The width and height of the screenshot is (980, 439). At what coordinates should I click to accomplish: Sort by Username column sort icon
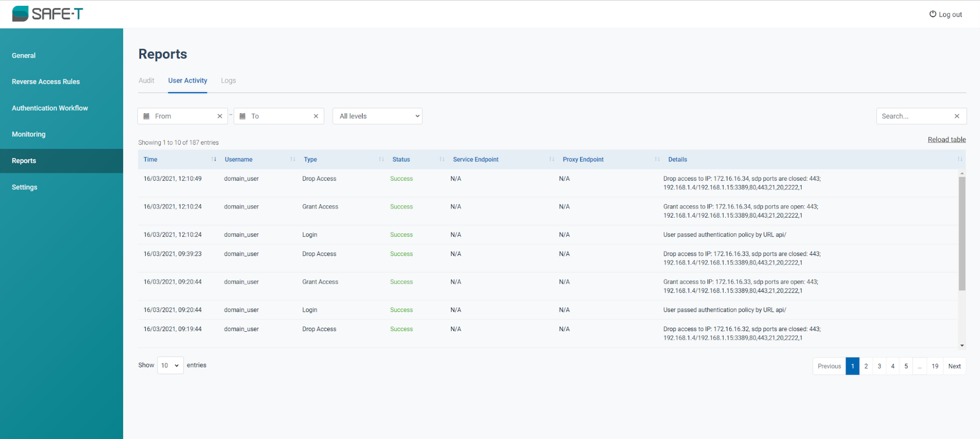tap(293, 159)
